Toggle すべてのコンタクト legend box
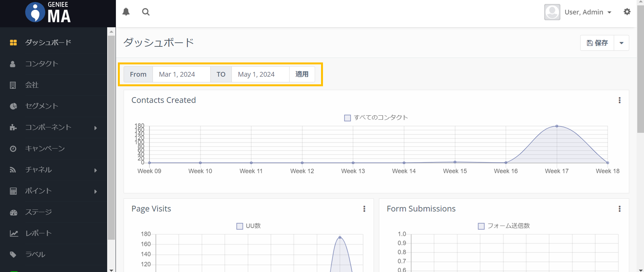Screen dimensions: 644x272 (347, 118)
